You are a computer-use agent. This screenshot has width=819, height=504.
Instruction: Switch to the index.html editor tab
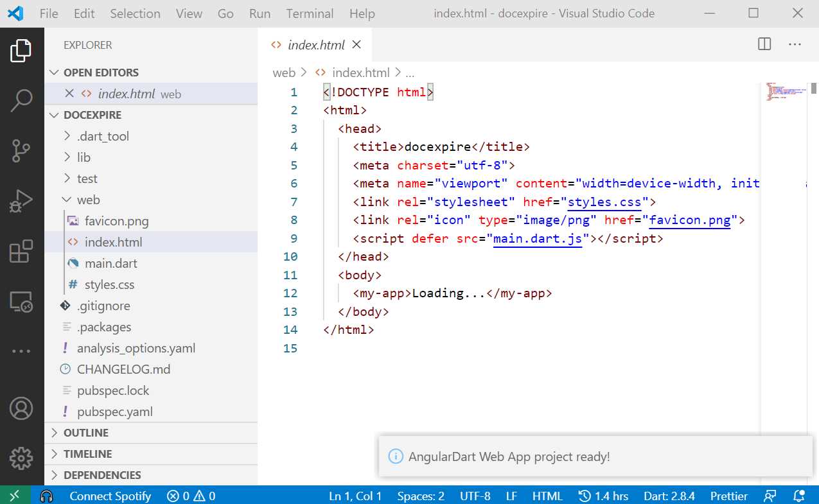(x=315, y=44)
